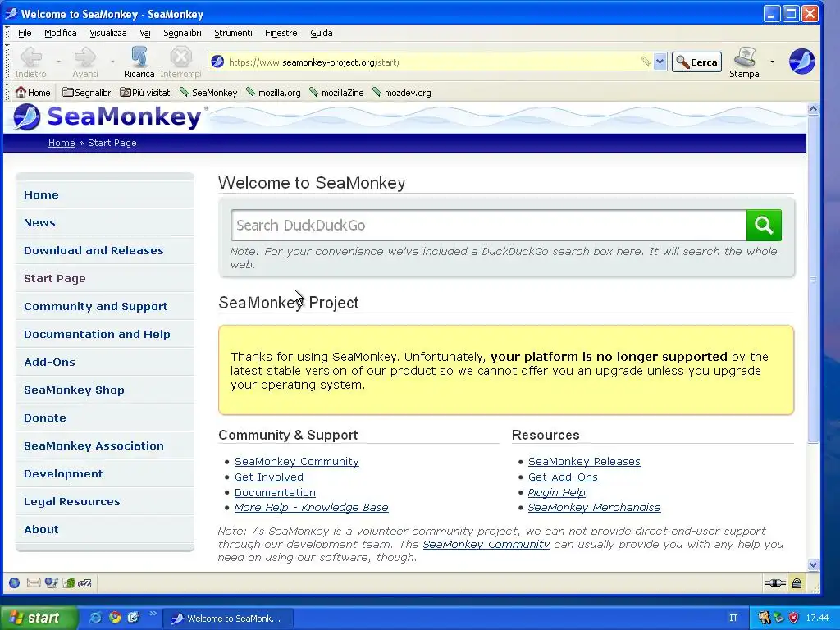Click the Cerca search button
This screenshot has height=630, width=840.
(x=696, y=62)
